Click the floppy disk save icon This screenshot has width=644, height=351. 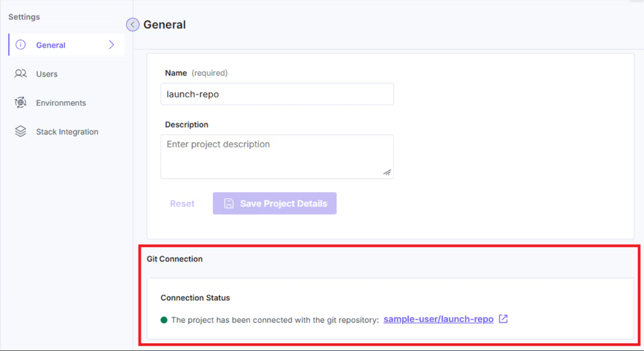click(229, 204)
